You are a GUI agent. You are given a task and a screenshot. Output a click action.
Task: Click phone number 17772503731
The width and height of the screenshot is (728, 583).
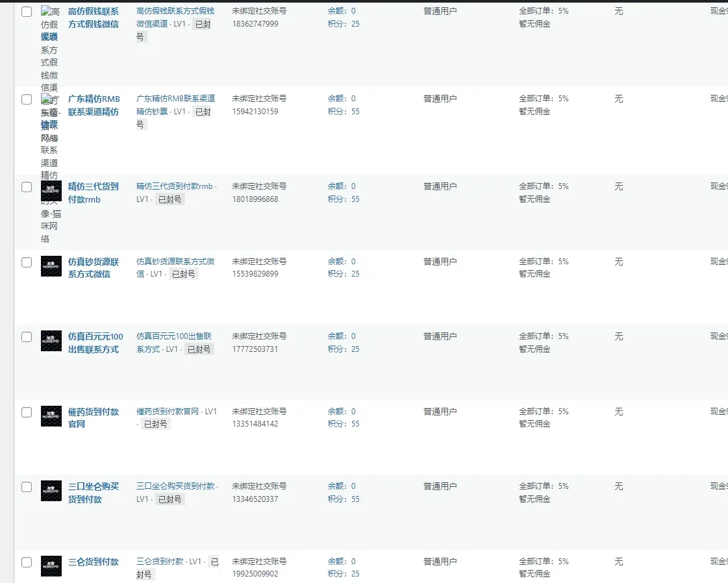255,349
